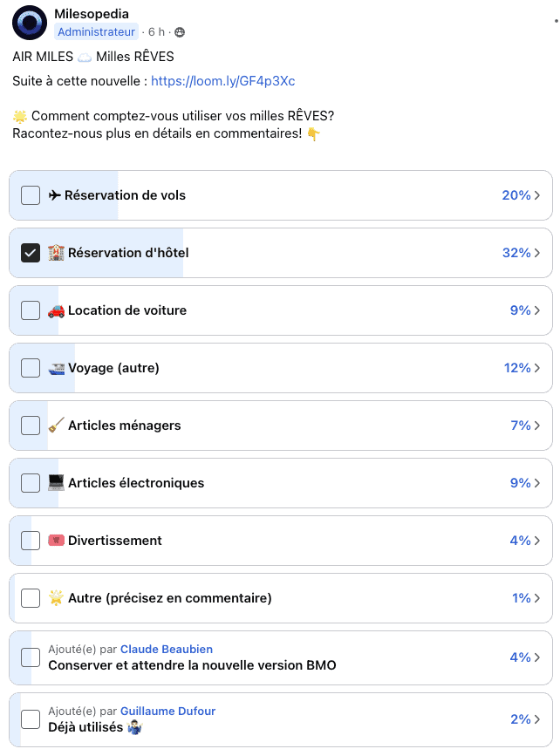Expand results for Location de voiture
The height and width of the screenshot is (749, 560).
[538, 310]
